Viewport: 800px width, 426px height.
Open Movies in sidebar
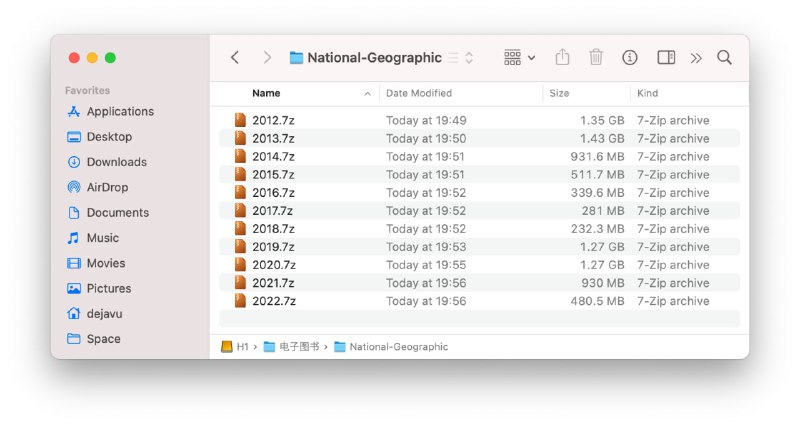click(96, 263)
